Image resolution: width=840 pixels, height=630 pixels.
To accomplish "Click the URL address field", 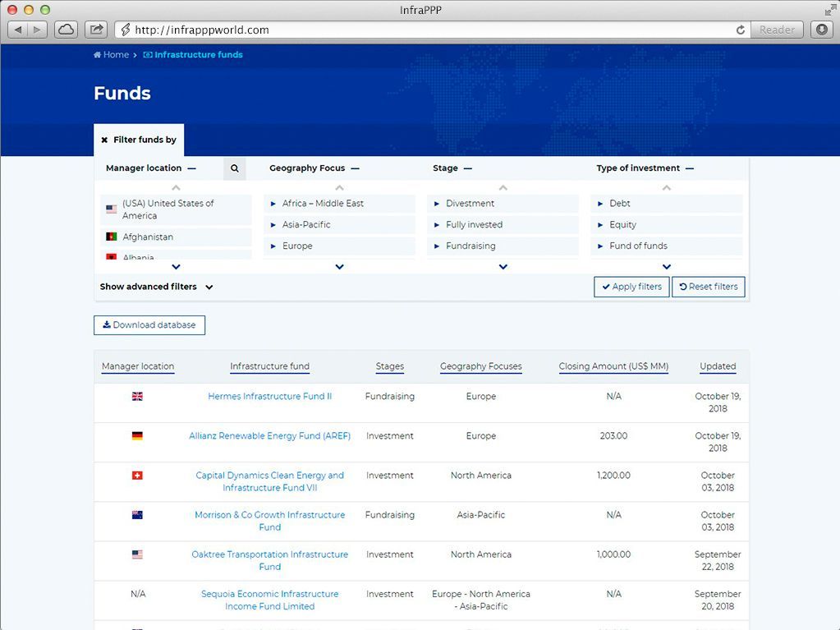I will pyautogui.click(x=427, y=30).
